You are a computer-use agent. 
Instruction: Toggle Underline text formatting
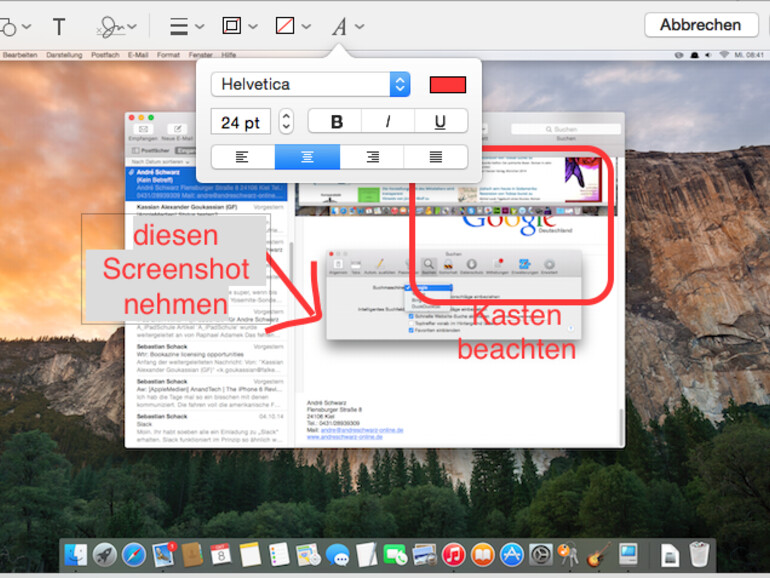coord(440,121)
